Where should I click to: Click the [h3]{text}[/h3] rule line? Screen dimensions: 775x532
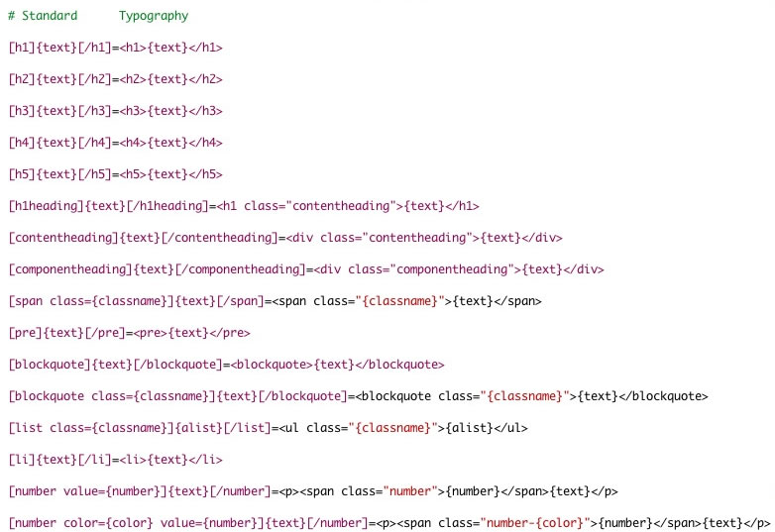tap(115, 111)
